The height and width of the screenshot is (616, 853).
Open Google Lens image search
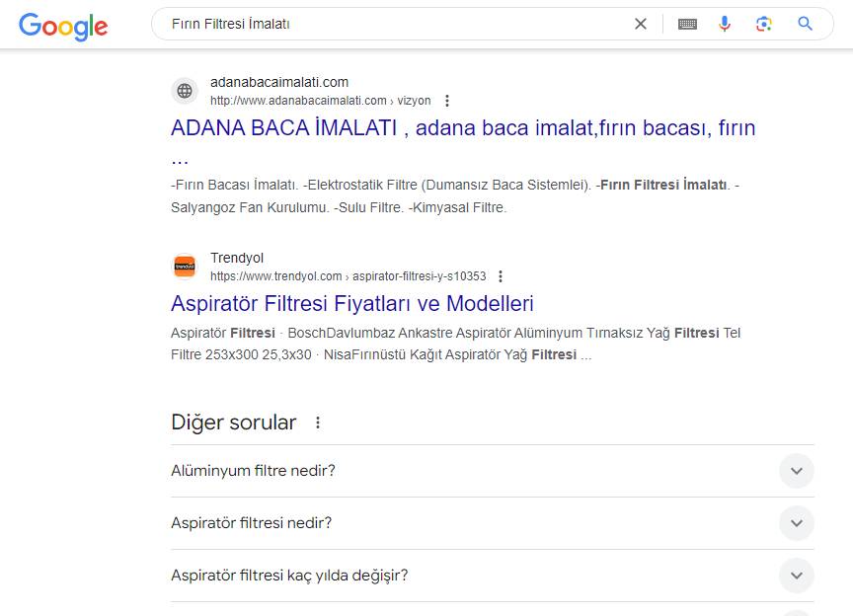tap(763, 24)
